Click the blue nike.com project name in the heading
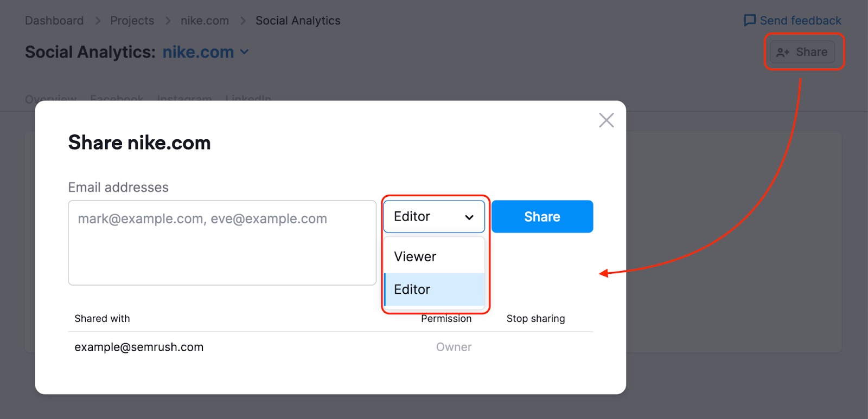This screenshot has height=419, width=868. click(198, 52)
